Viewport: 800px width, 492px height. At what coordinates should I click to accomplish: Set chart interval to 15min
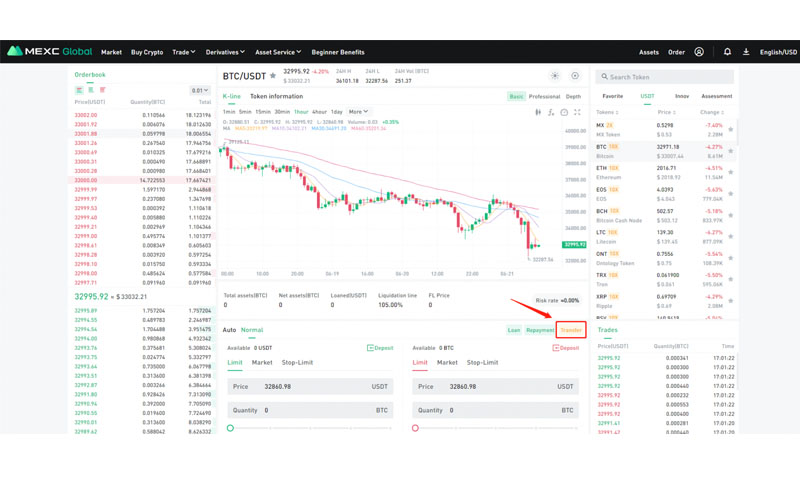click(x=263, y=112)
